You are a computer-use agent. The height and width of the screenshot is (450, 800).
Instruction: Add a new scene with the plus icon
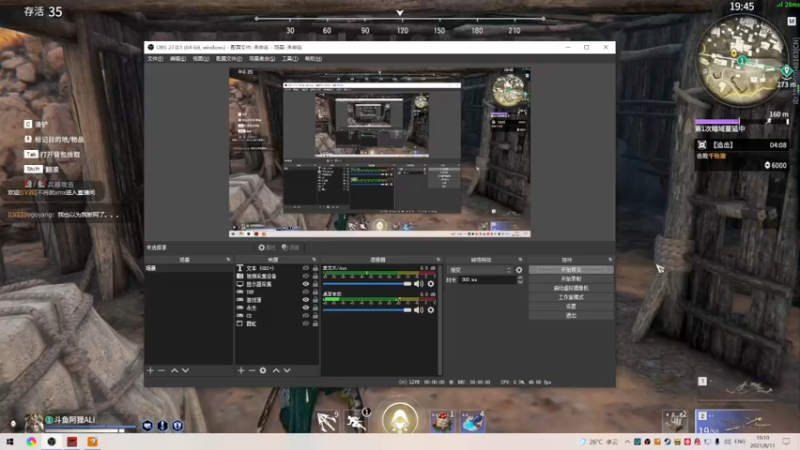(x=151, y=370)
